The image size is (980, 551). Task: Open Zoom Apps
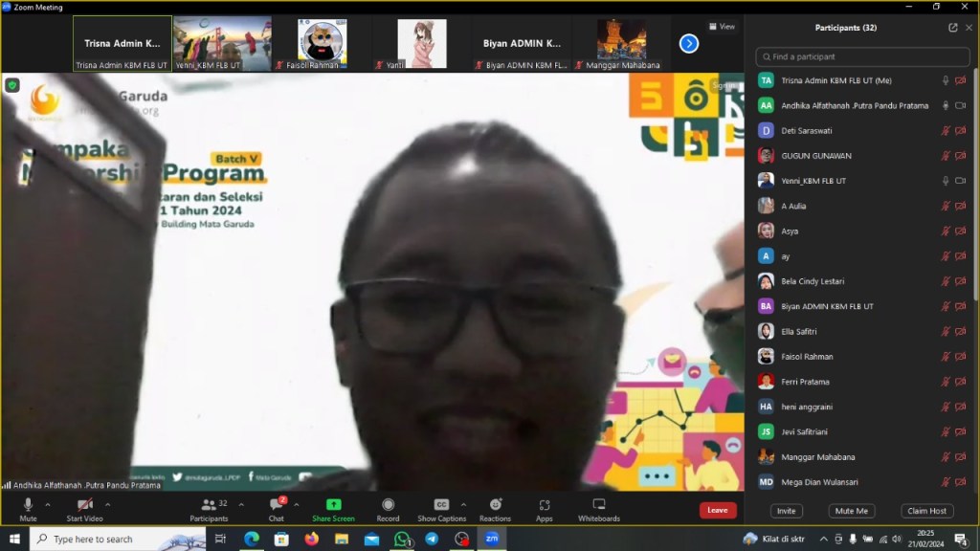click(x=544, y=508)
